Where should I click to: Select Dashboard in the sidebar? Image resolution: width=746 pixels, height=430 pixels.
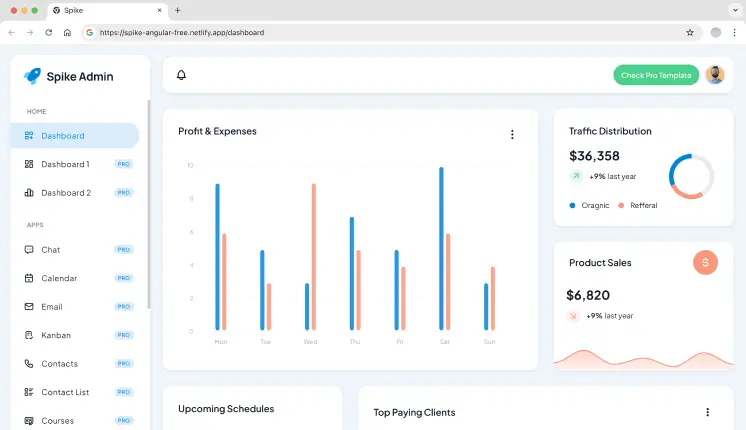[75, 136]
